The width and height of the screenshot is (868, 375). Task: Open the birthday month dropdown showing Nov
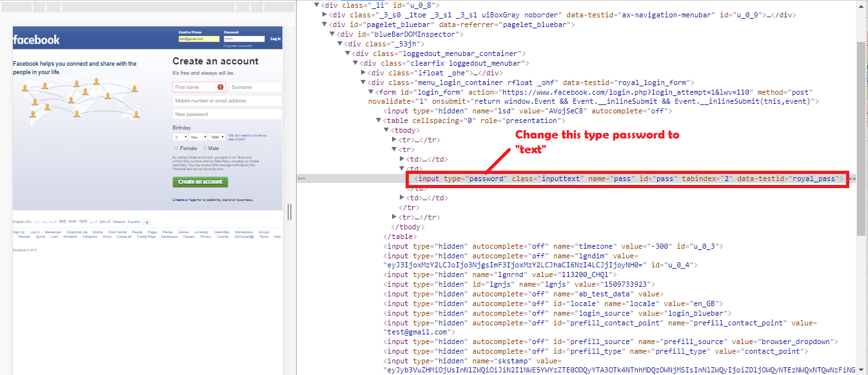click(197, 137)
